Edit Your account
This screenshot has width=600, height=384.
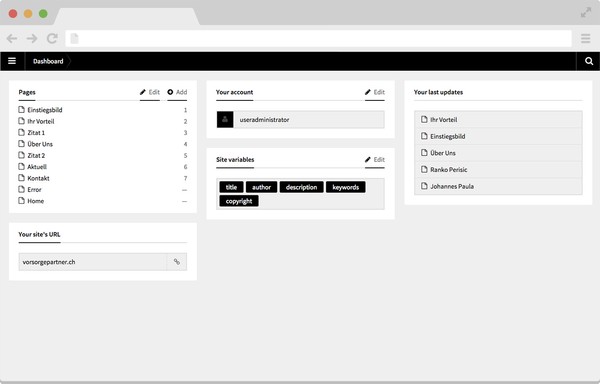375,92
